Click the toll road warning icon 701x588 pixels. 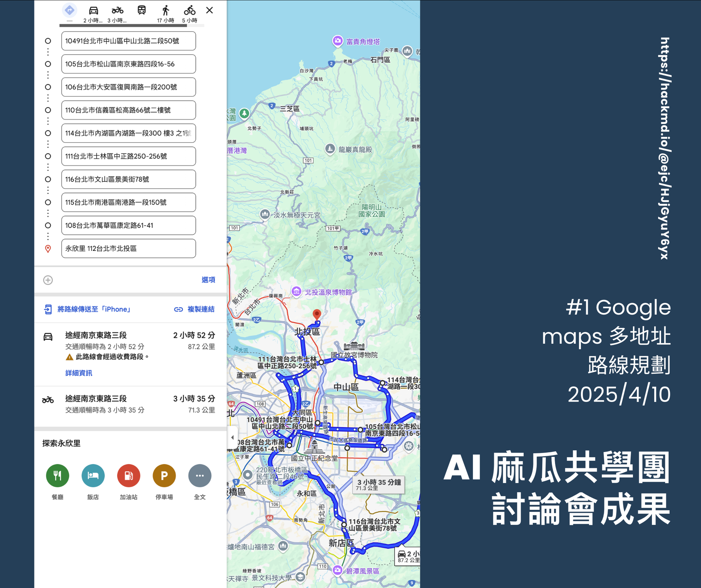pyautogui.click(x=69, y=357)
